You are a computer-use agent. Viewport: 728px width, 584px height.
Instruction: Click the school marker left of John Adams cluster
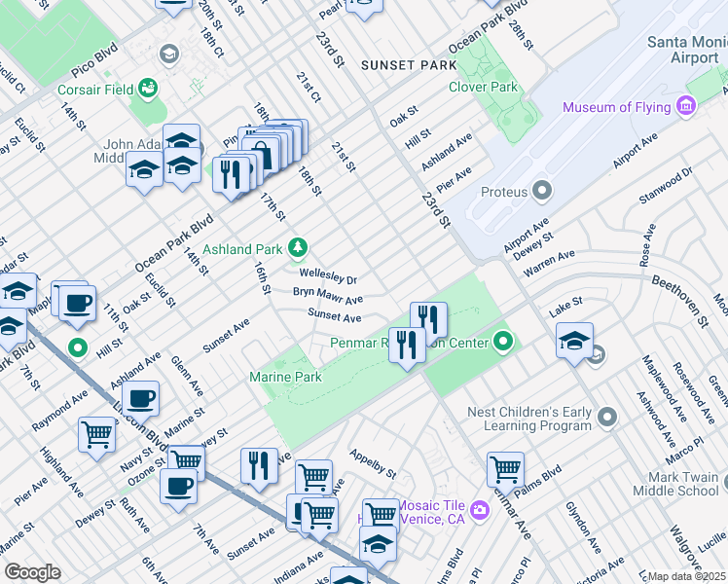click(x=144, y=169)
